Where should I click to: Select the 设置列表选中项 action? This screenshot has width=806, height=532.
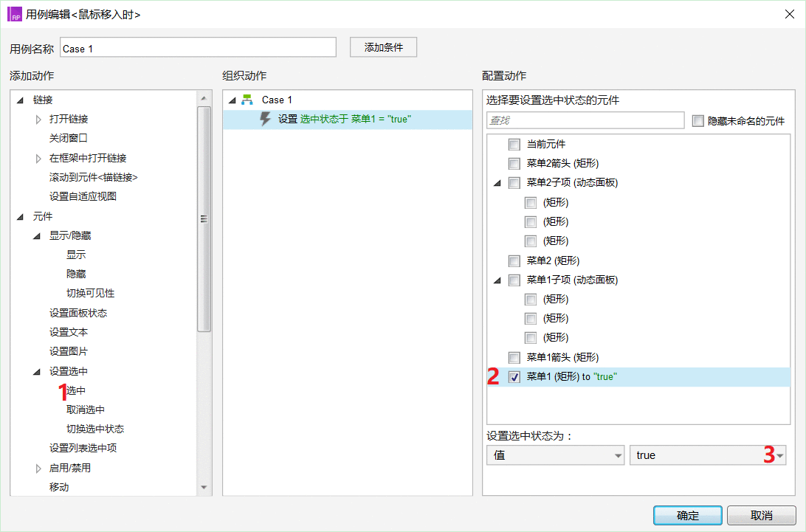pos(83,448)
